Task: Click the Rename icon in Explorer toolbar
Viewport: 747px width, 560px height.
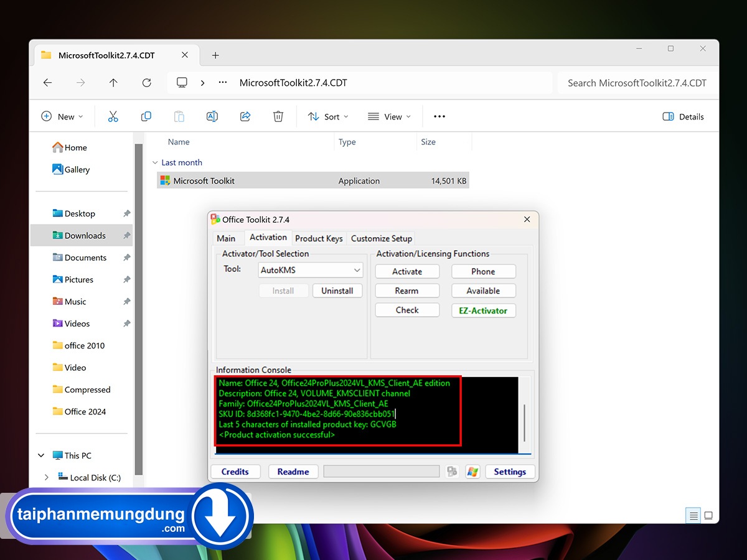Action: [x=212, y=116]
